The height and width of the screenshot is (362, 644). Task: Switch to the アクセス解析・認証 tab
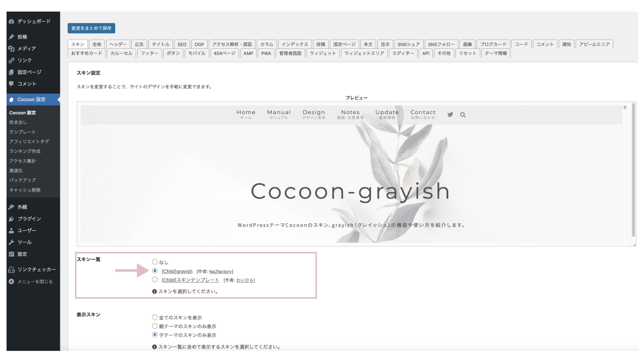pos(232,44)
